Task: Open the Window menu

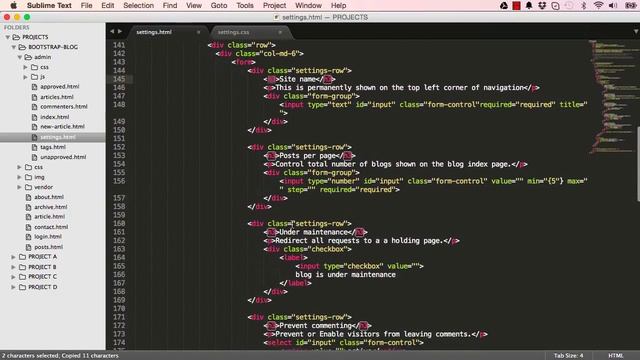Action: [x=308, y=5]
